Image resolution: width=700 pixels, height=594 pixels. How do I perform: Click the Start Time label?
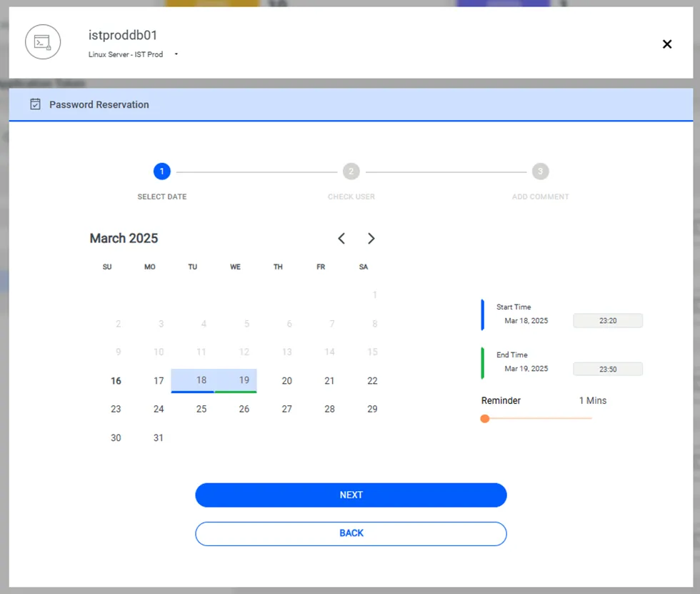[x=514, y=307]
